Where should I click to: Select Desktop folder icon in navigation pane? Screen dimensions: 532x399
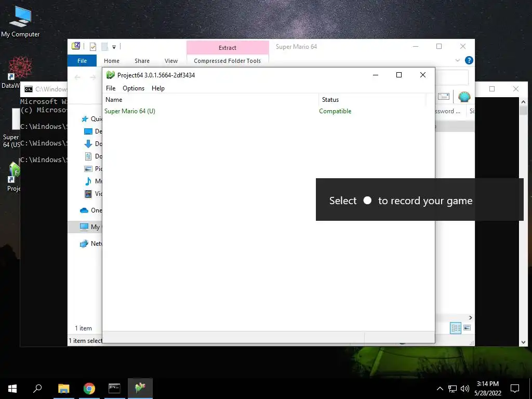tap(88, 131)
